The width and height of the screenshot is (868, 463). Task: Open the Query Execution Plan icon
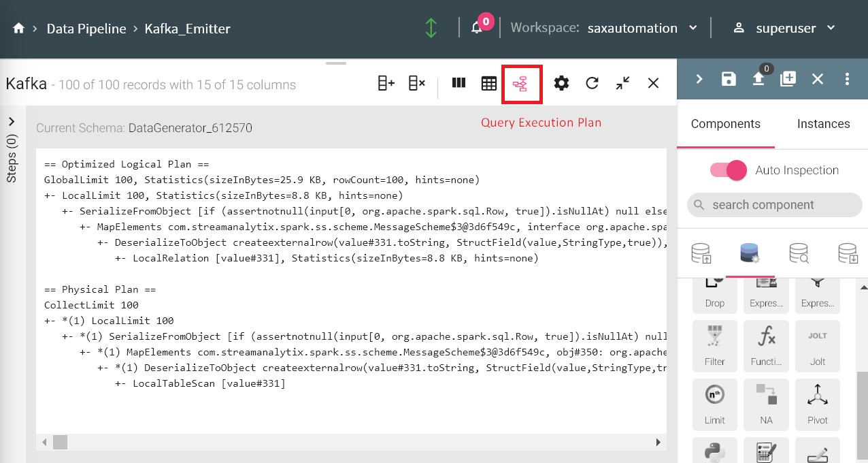520,84
